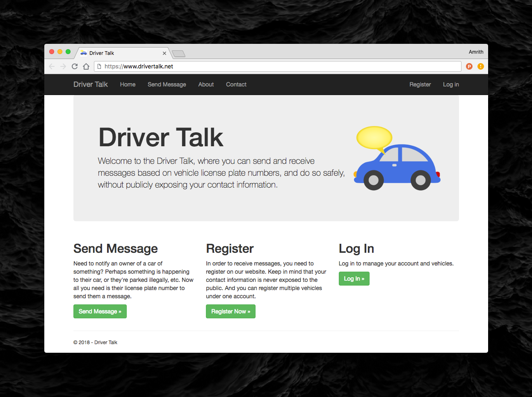The height and width of the screenshot is (397, 532).
Task: Click Log in in the top navigation
Action: [x=451, y=84]
